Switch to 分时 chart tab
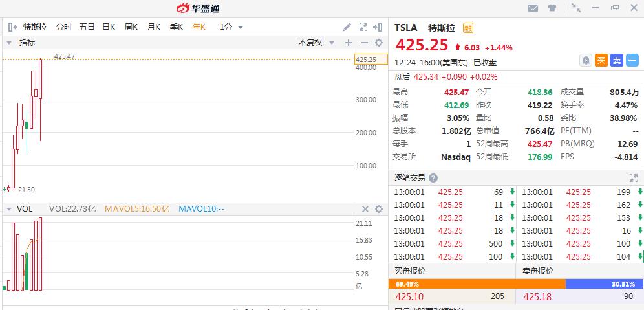This screenshot has width=644, height=310. click(x=63, y=27)
